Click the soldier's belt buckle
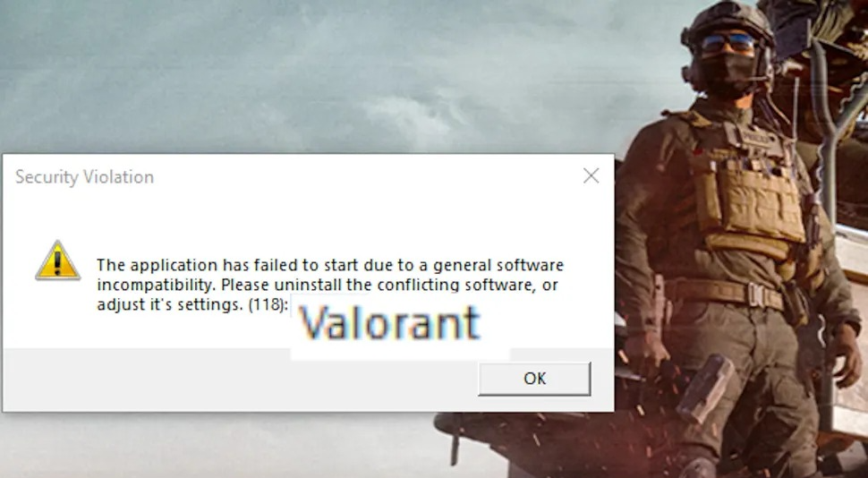868x478 pixels. click(756, 294)
